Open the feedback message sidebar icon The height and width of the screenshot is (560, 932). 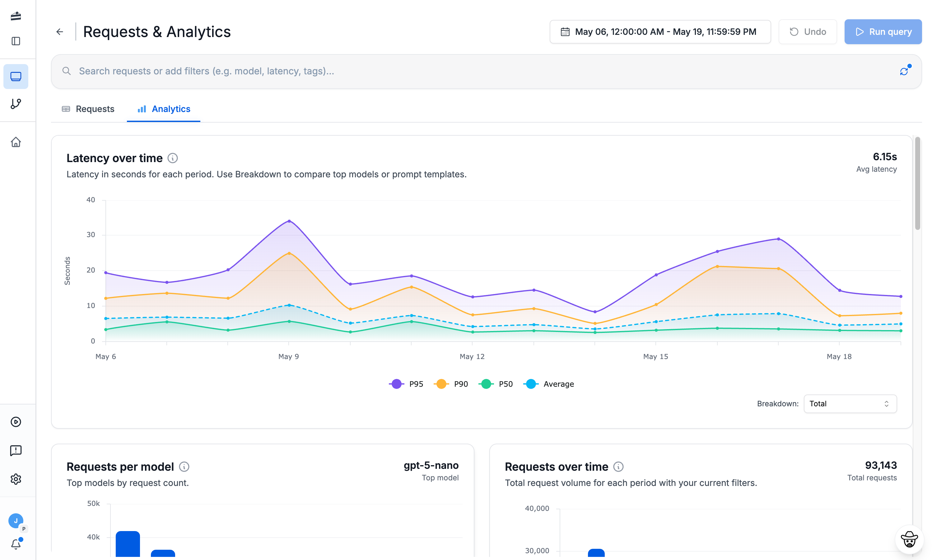click(16, 450)
